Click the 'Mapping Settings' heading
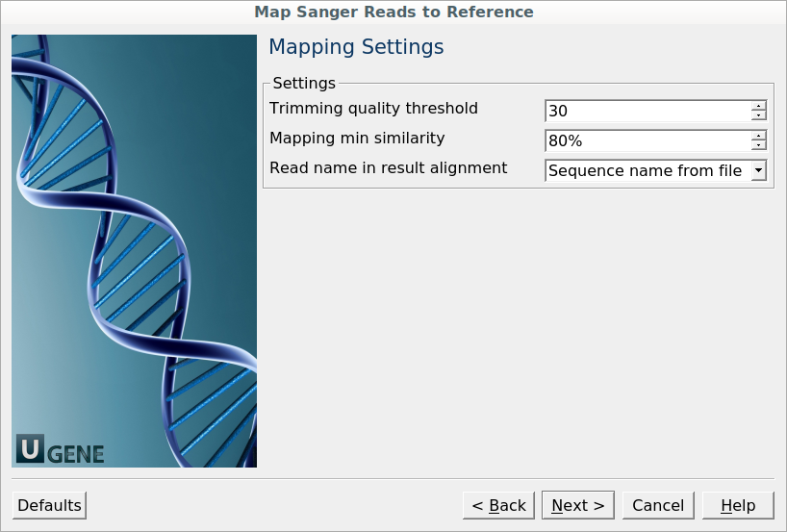This screenshot has width=787, height=532. [x=356, y=47]
